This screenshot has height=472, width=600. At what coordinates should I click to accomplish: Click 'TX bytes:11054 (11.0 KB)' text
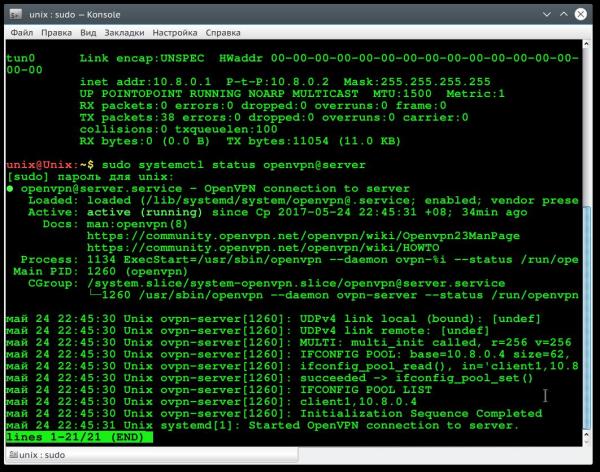[313, 141]
